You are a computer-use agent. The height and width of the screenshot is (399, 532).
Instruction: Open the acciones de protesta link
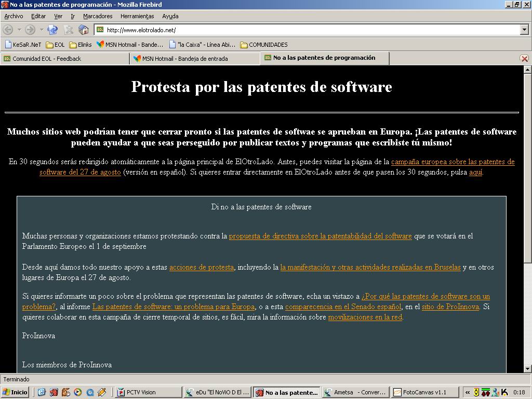click(x=202, y=268)
